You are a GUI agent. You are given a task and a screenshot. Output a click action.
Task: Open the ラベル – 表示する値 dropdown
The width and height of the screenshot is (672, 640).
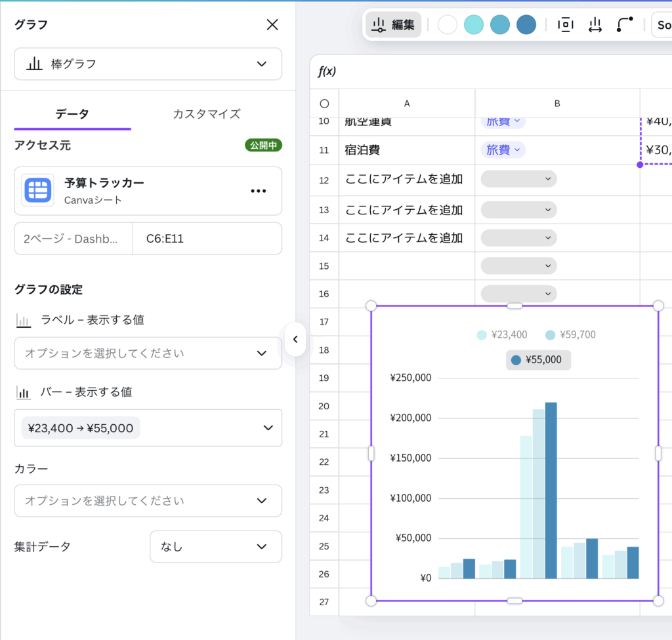pyautogui.click(x=148, y=353)
